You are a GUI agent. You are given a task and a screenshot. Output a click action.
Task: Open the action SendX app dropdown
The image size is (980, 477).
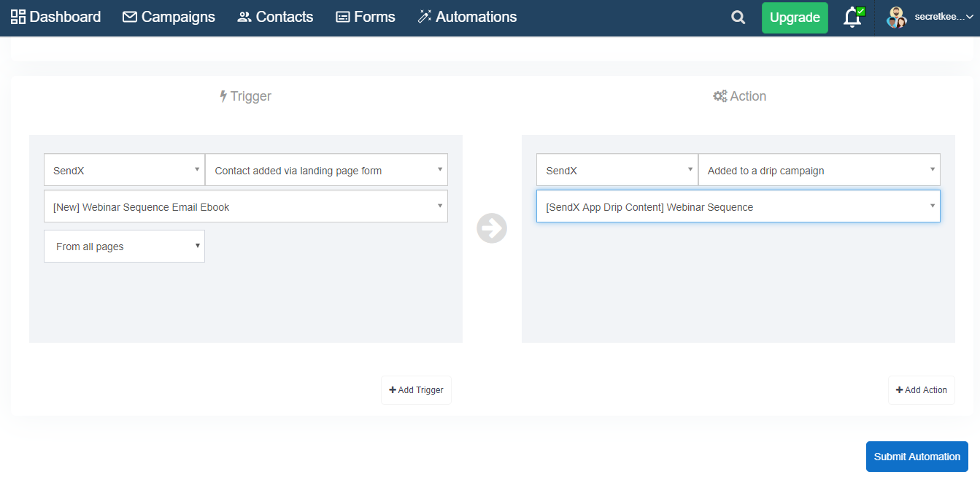point(617,170)
